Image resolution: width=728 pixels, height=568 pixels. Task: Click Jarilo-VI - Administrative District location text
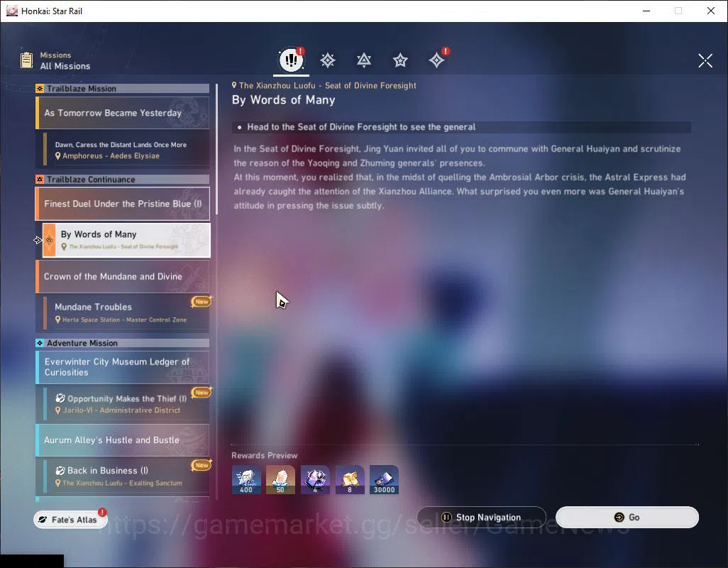pyautogui.click(x=121, y=410)
